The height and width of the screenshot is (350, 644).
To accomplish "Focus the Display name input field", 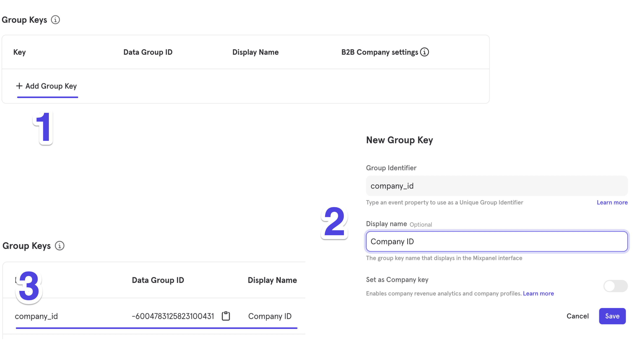I will (x=497, y=241).
